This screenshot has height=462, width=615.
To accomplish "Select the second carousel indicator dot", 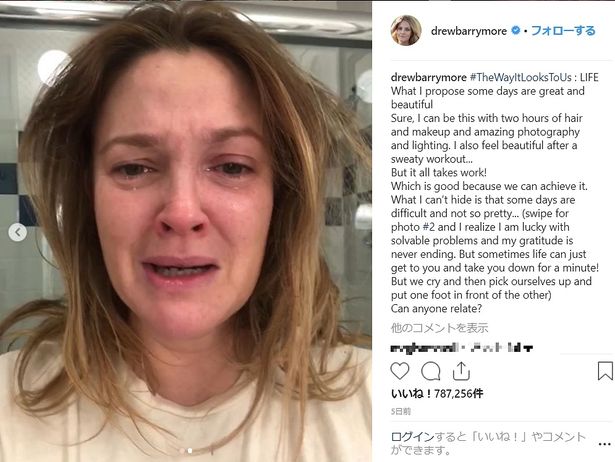I will [190, 451].
